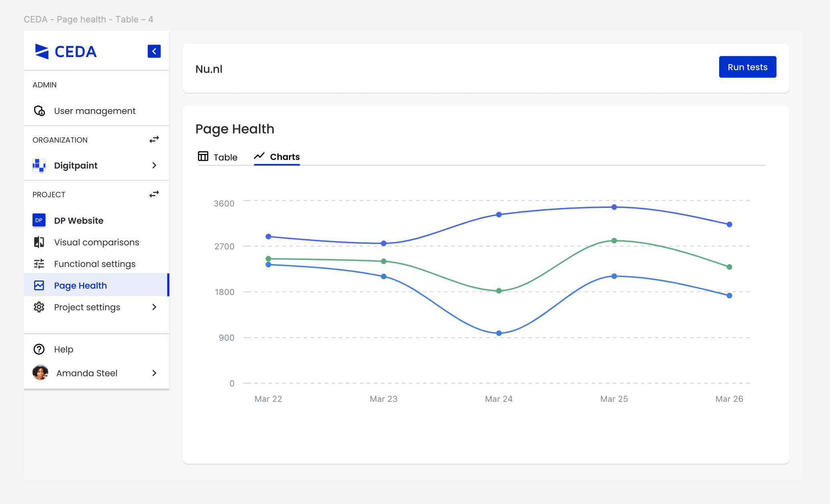Expand the Project settings chevron

(x=154, y=307)
